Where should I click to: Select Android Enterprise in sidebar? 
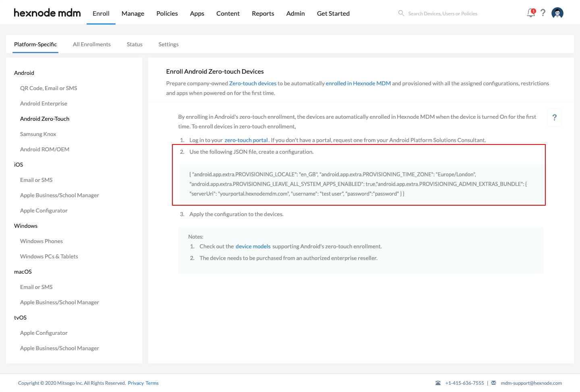[x=43, y=103]
